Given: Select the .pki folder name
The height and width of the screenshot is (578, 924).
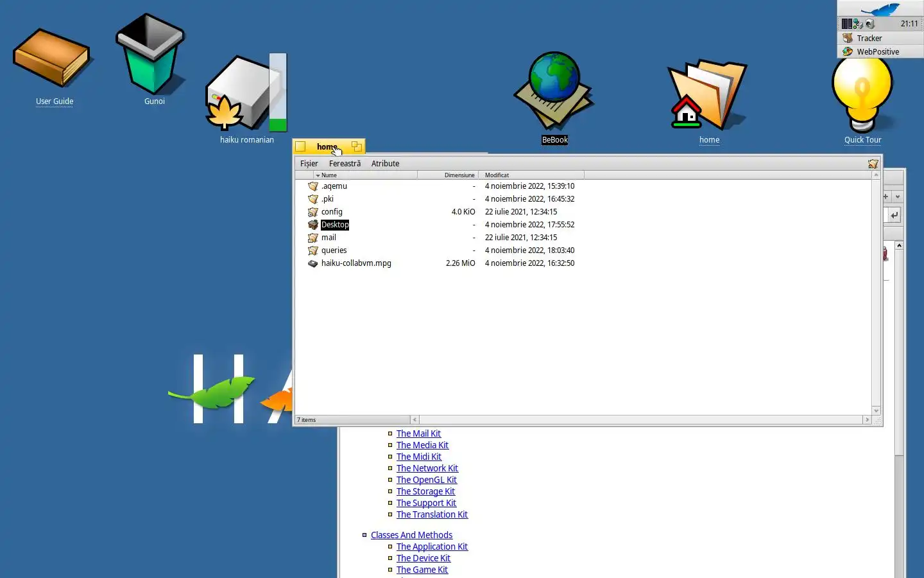Looking at the screenshot, I should (327, 199).
